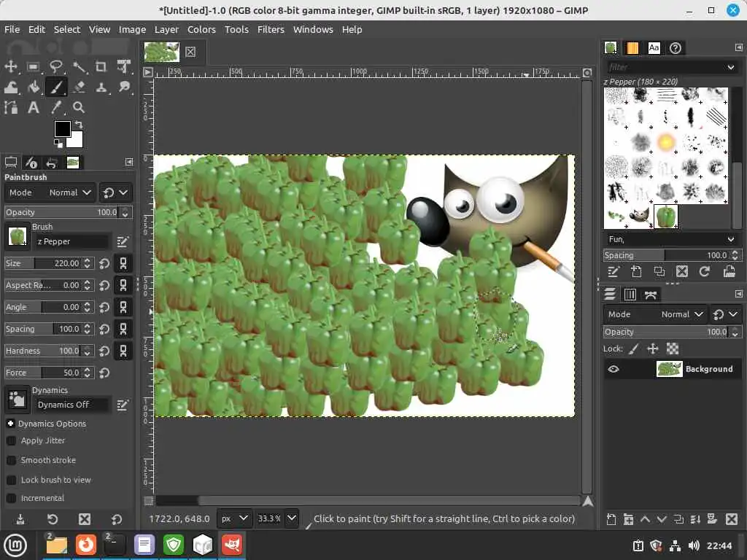Toggle visibility of the Background layer
The height and width of the screenshot is (560, 747).
tap(613, 369)
